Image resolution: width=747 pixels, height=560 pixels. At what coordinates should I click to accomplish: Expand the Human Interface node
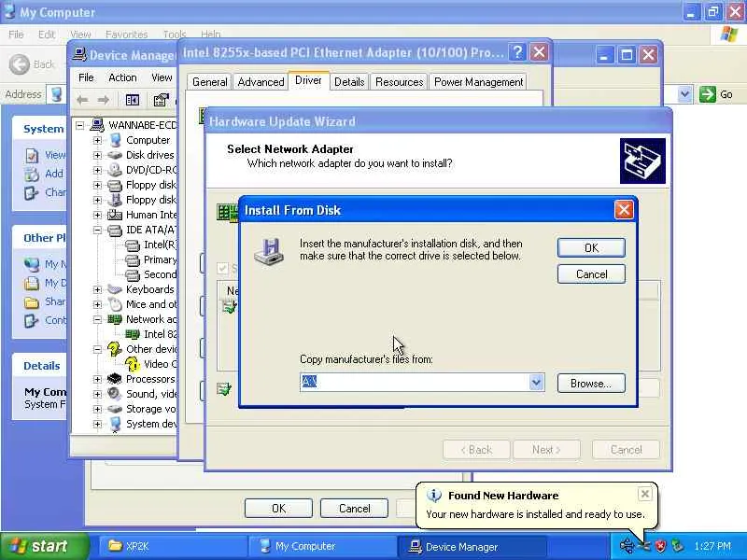[97, 215]
